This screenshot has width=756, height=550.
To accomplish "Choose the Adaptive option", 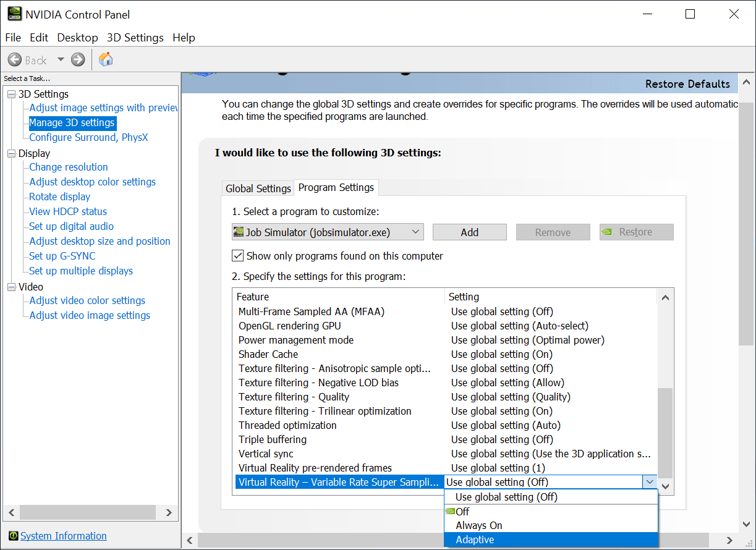I will (551, 539).
